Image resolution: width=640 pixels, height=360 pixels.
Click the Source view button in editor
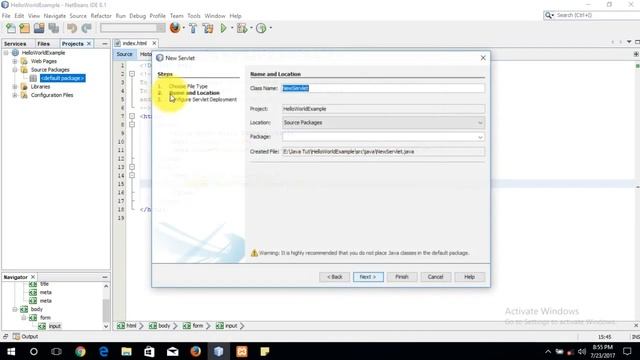click(124, 54)
